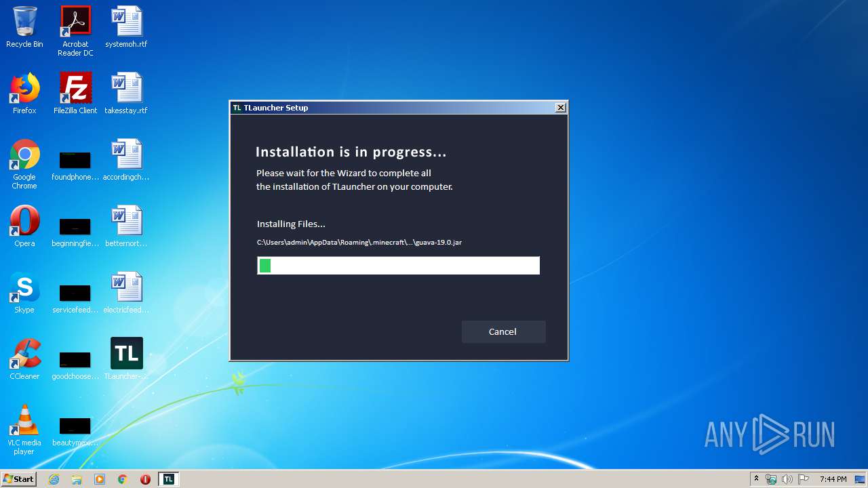Open the network status tray icon
Image resolution: width=868 pixels, height=488 pixels.
tap(771, 479)
